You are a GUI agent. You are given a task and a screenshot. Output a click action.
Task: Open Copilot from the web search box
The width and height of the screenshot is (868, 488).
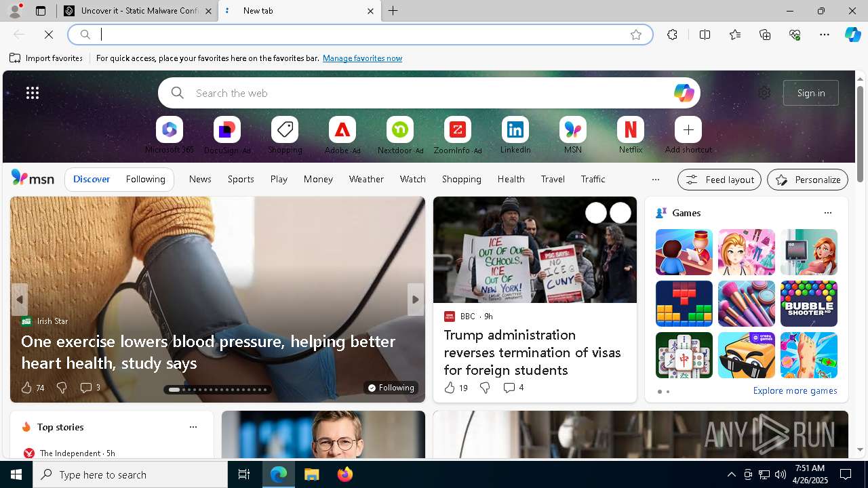click(684, 93)
